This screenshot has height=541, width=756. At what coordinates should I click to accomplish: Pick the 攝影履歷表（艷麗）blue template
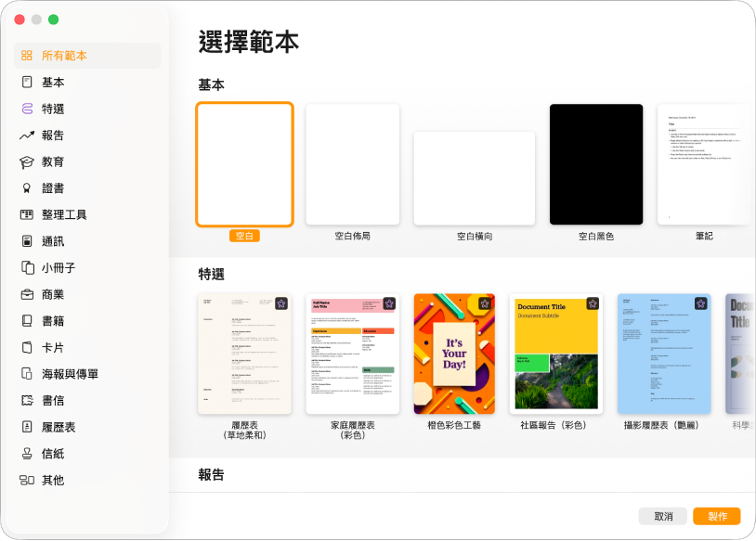pyautogui.click(x=664, y=354)
